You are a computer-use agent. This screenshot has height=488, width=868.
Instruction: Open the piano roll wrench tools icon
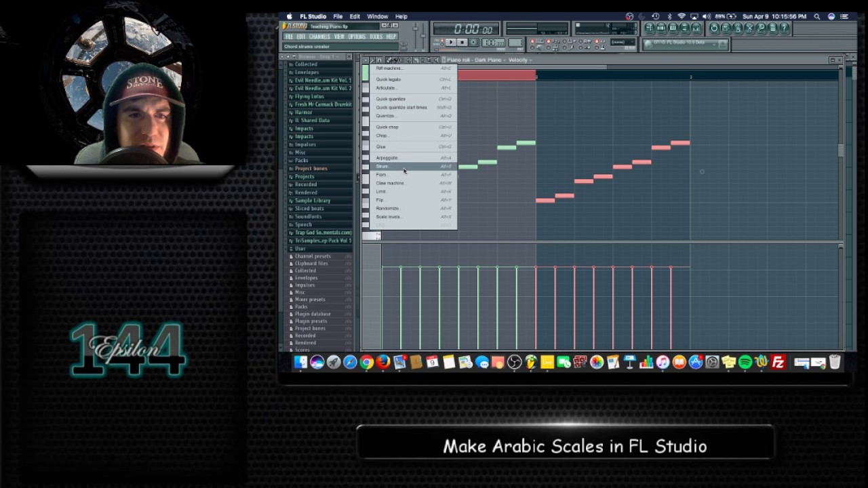[x=372, y=60]
